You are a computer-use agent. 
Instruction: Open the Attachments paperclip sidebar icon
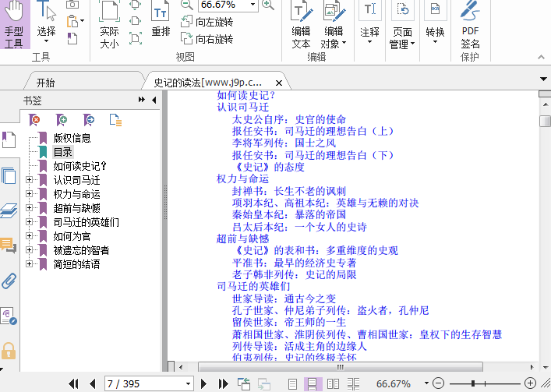pos(9,281)
